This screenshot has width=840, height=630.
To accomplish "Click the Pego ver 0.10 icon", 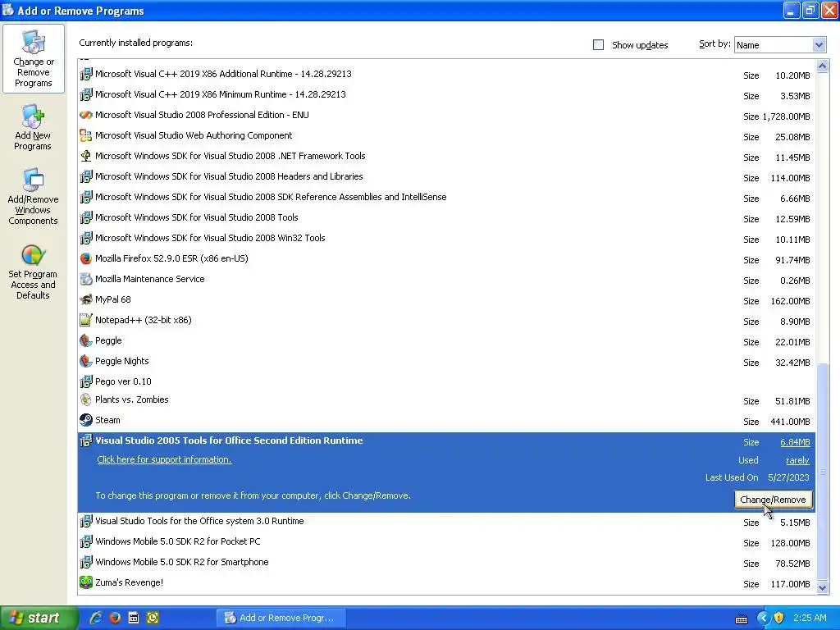I will (x=85, y=381).
